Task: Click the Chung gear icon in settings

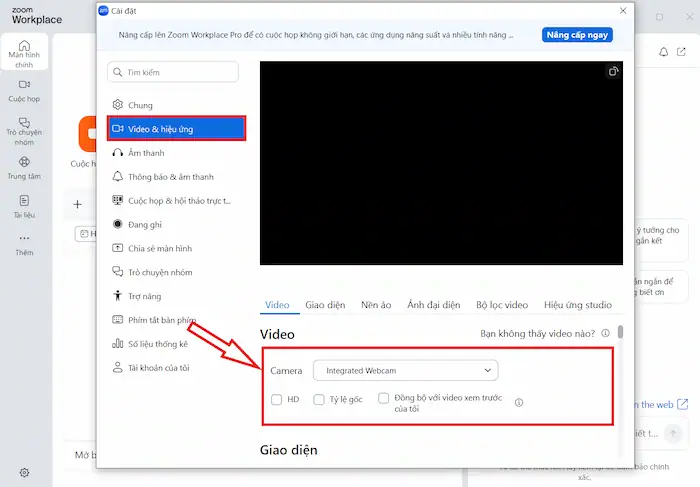Action: point(118,105)
